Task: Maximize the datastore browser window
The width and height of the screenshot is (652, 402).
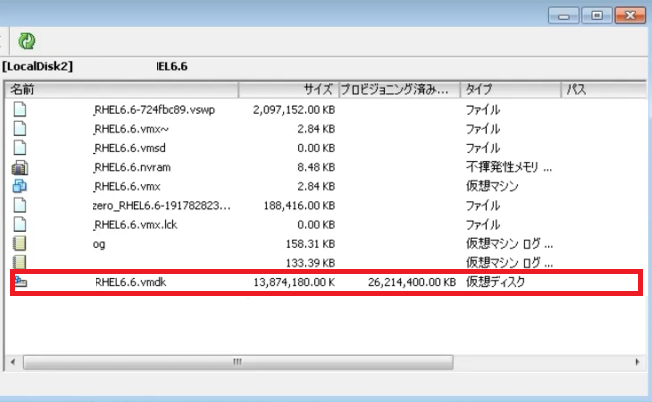Action: (597, 16)
